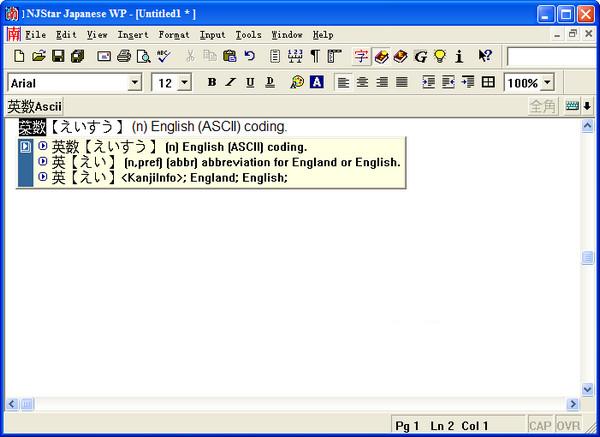
Task: Click the show paragraph marks icon
Action: pyautogui.click(x=315, y=57)
